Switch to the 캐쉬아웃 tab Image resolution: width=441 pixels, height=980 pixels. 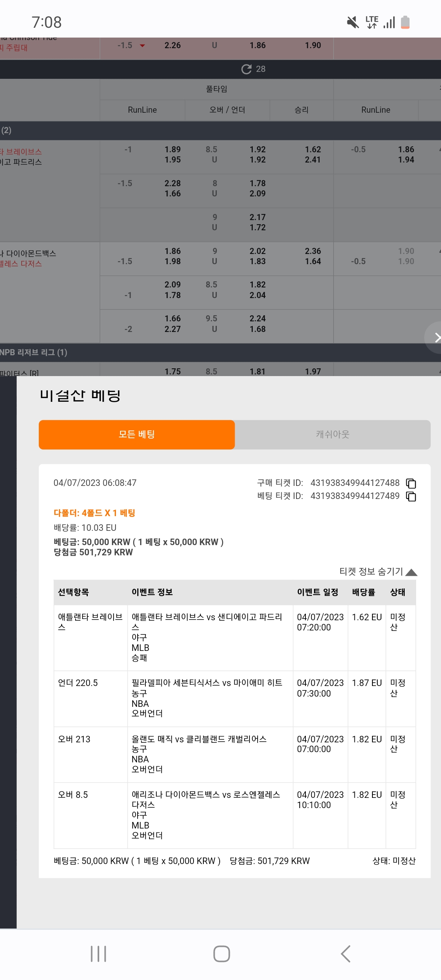tap(333, 434)
